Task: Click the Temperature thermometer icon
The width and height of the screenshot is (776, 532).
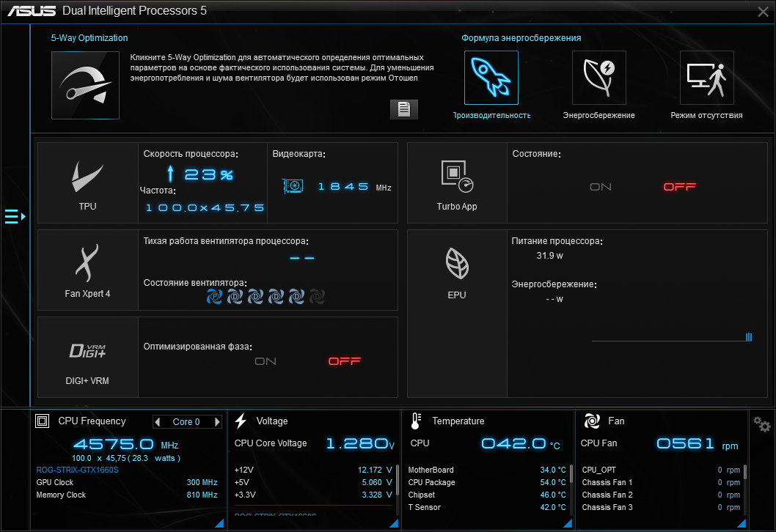Action: (416, 421)
